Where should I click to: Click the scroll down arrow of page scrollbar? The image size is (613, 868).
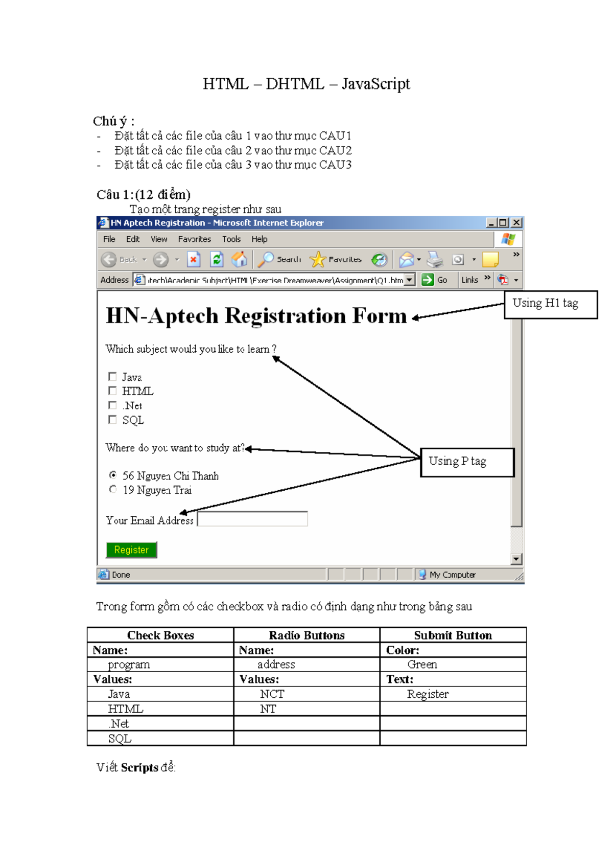coord(516,559)
